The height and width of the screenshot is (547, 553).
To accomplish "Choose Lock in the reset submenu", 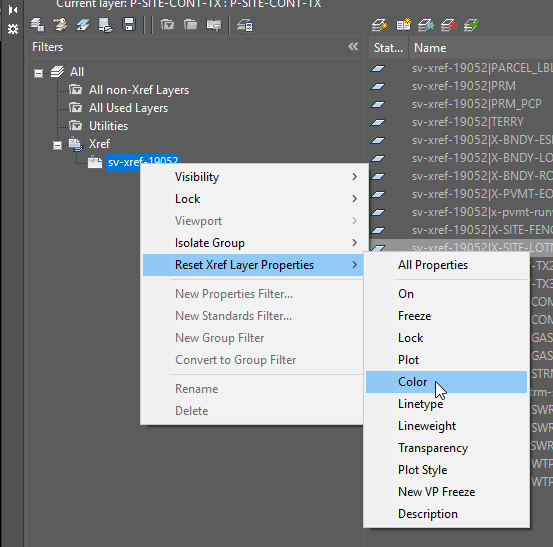I will pos(446,338).
